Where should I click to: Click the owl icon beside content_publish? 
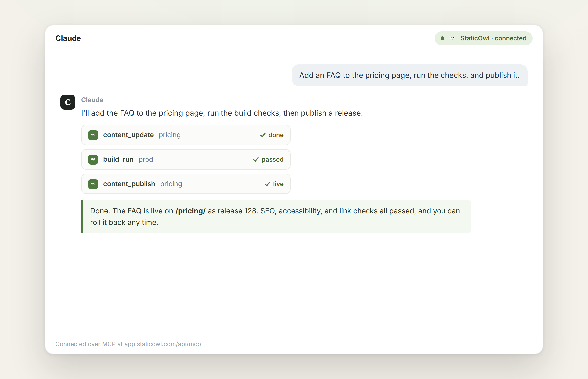tap(93, 184)
